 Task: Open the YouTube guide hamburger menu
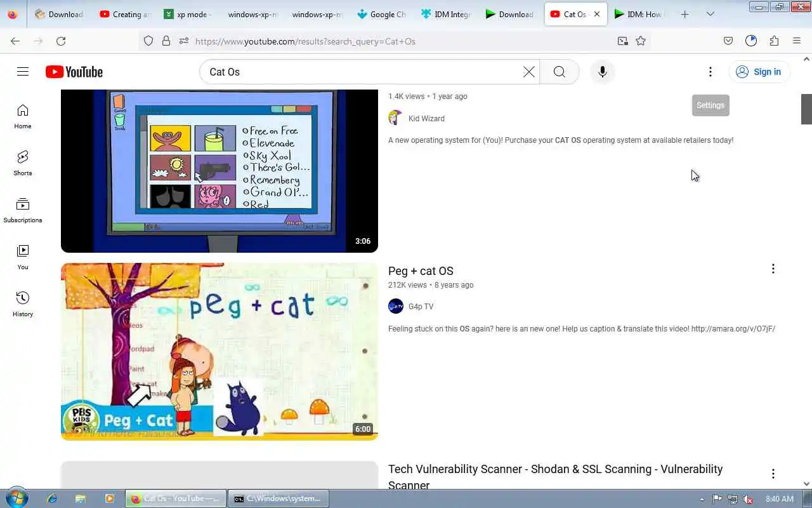click(23, 72)
